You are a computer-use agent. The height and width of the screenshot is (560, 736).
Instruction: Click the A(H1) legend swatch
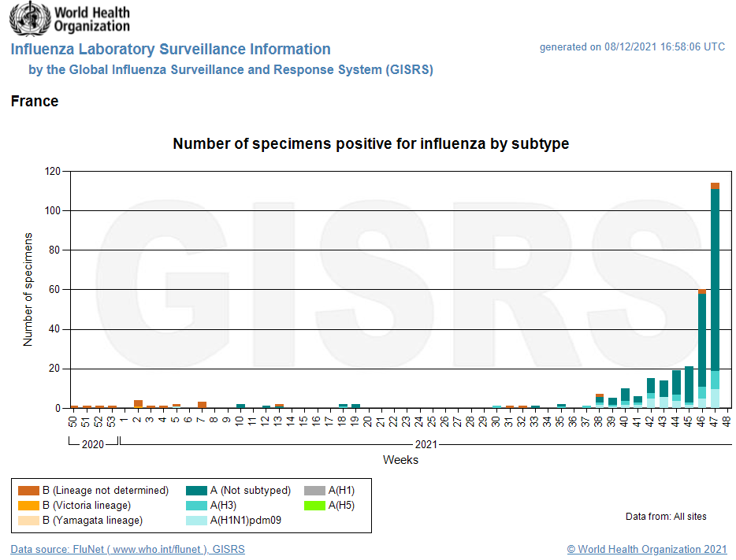pyautogui.click(x=314, y=490)
